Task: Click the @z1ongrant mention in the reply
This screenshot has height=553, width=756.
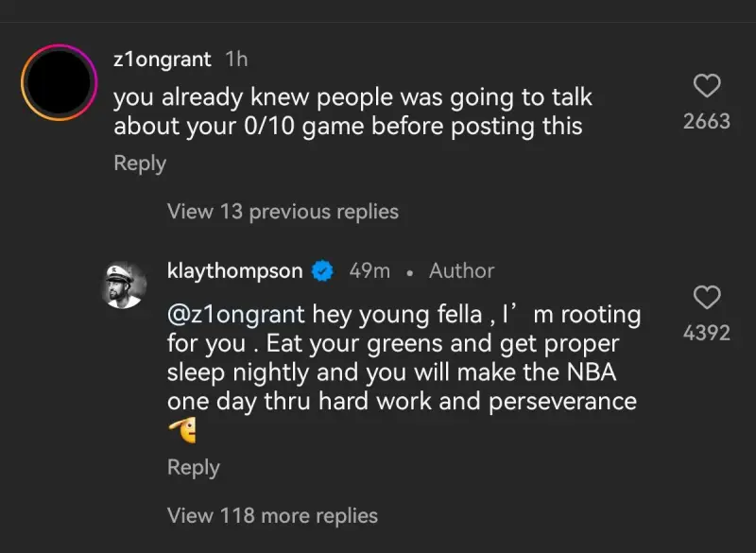Action: pos(235,314)
